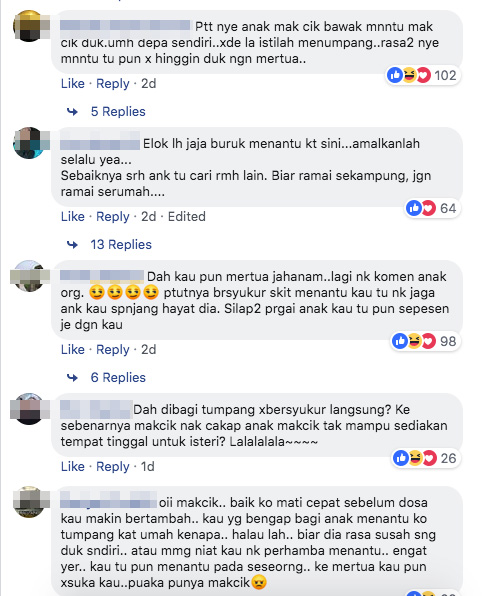Open avatar of 'Elok lh jaja' commenter
The height and width of the screenshot is (596, 496).
[x=29, y=143]
